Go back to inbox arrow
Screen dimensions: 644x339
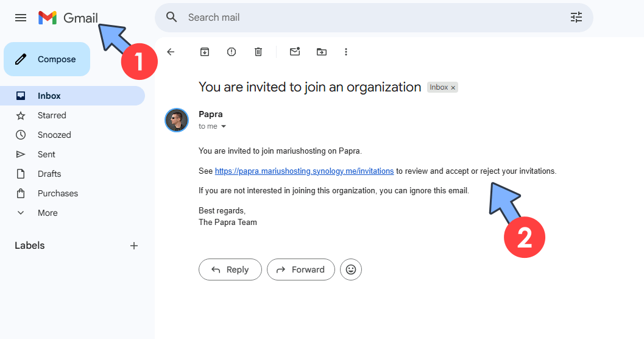[171, 52]
